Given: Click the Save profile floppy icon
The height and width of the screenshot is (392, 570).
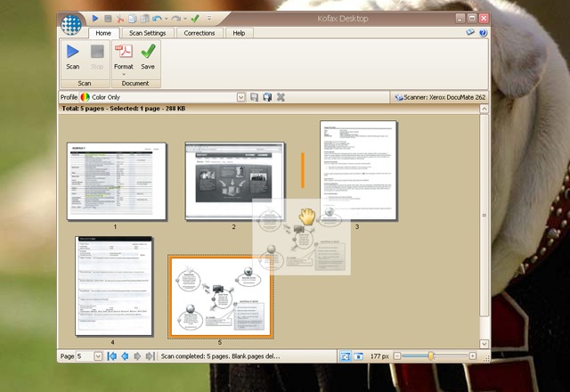Looking at the screenshot, I should coord(254,97).
